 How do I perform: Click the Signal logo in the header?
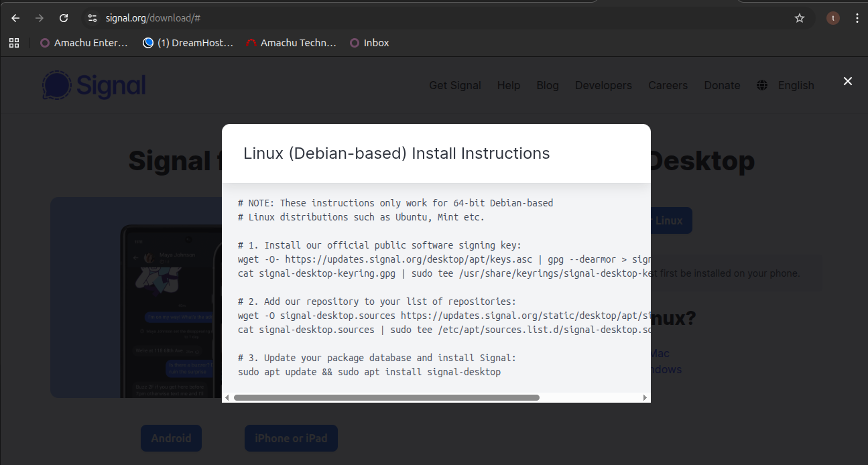(x=94, y=85)
